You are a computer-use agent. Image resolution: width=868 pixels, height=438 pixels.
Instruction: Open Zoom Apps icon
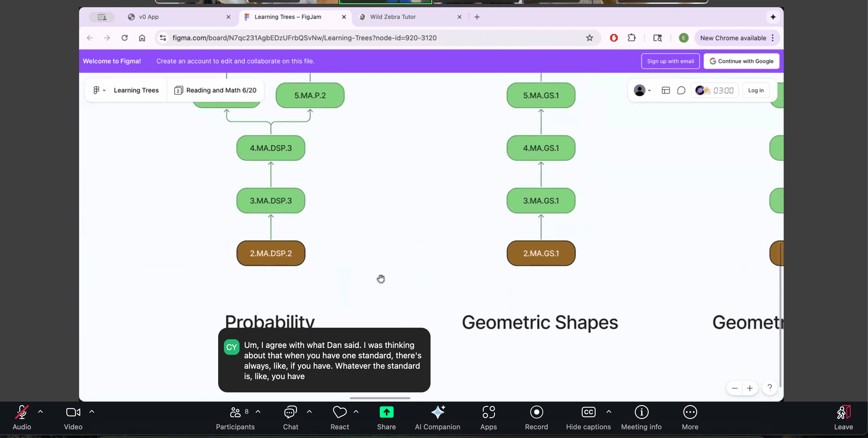488,412
